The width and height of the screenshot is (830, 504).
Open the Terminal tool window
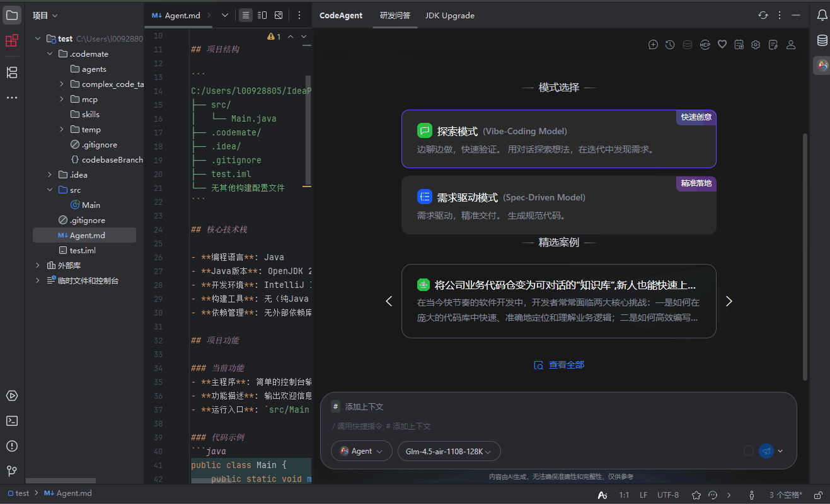[11, 421]
